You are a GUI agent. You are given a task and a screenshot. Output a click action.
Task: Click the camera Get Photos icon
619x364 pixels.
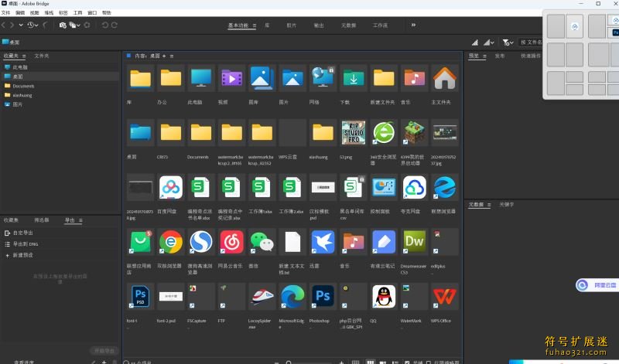pyautogui.click(x=63, y=25)
